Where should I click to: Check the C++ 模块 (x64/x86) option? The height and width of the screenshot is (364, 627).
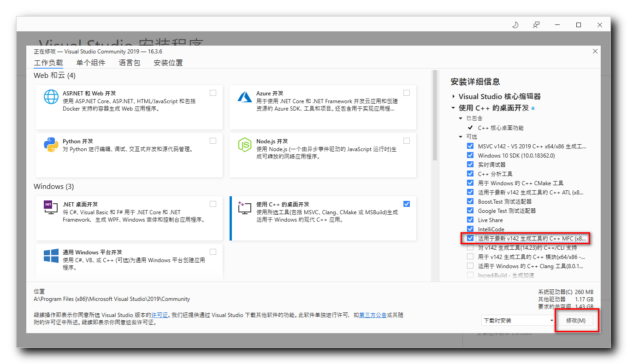point(470,257)
